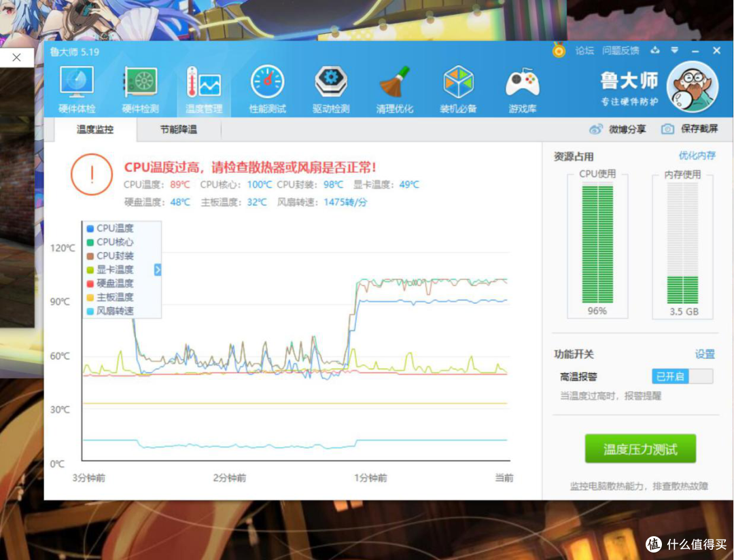734x560 pixels.
Task: Open the 性能测试 performance test icon
Action: tap(267, 90)
